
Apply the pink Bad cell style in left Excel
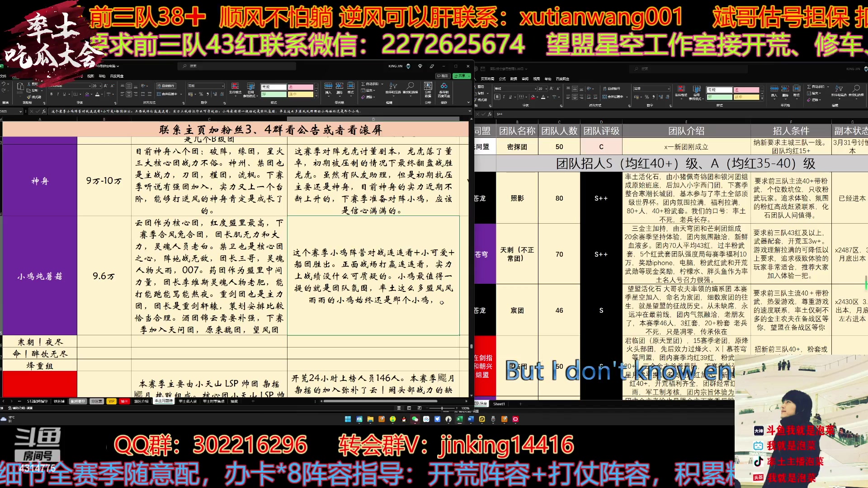[301, 87]
